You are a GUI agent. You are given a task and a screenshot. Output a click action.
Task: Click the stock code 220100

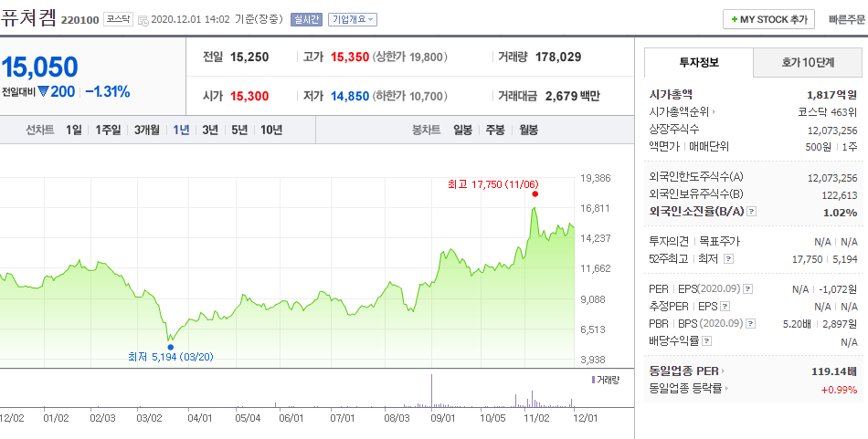coord(79,20)
